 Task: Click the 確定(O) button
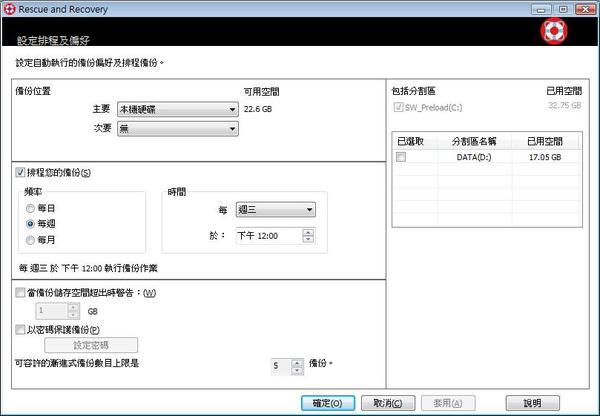click(328, 403)
